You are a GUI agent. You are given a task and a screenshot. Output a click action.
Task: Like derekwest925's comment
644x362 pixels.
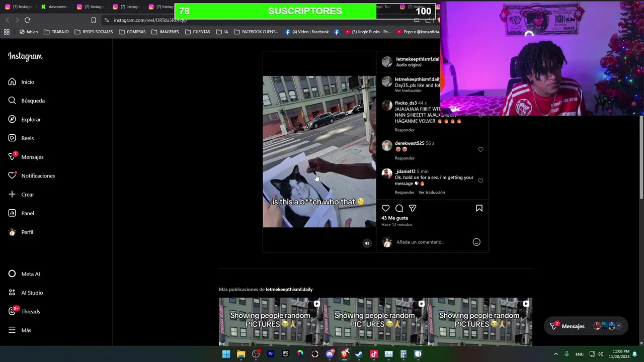480,149
